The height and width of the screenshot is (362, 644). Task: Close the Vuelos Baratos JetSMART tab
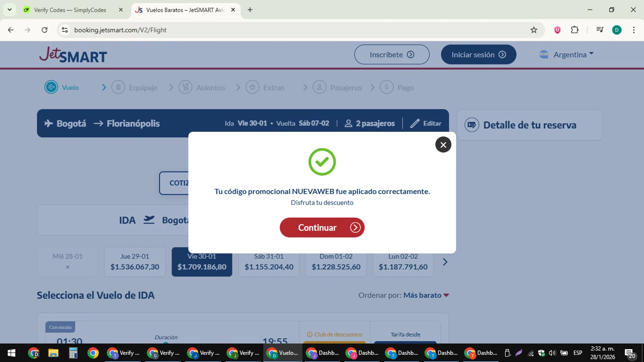[233, 9]
